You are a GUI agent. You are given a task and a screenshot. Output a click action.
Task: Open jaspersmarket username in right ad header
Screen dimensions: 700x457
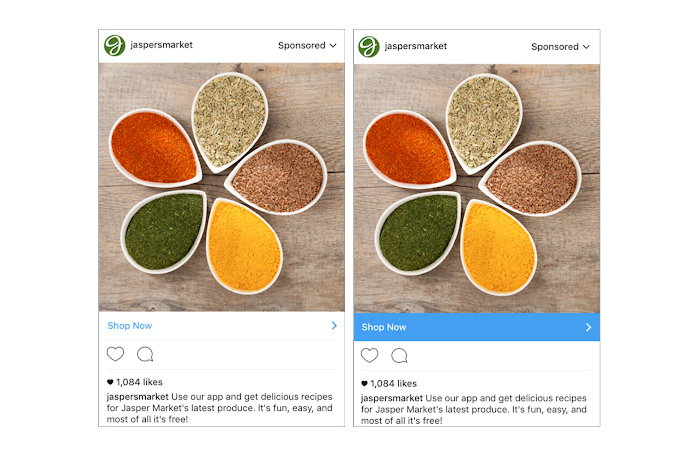416,46
